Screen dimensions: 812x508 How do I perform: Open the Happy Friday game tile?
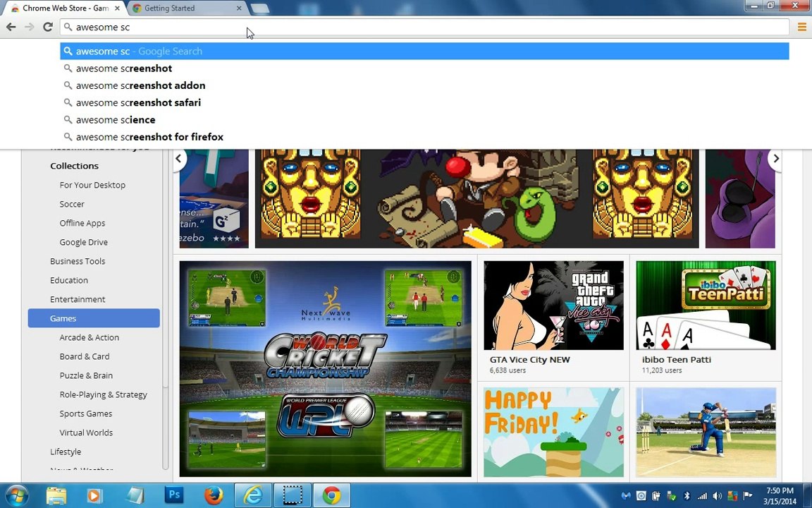point(553,433)
